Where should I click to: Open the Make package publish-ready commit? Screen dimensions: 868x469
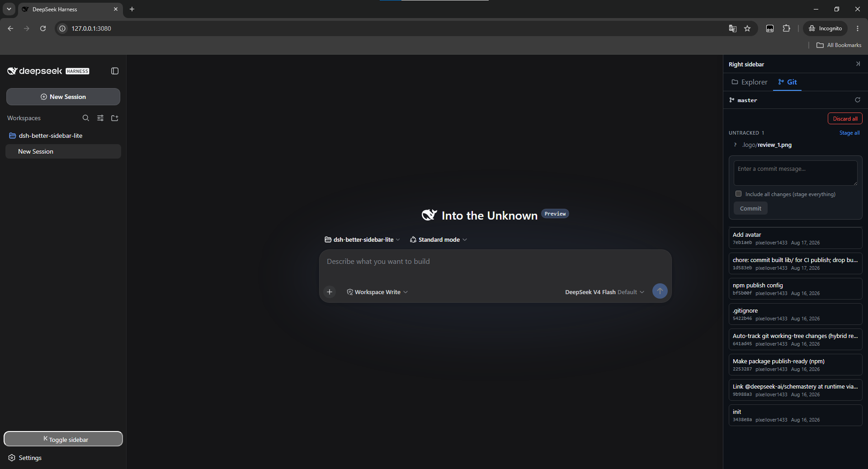(796, 365)
